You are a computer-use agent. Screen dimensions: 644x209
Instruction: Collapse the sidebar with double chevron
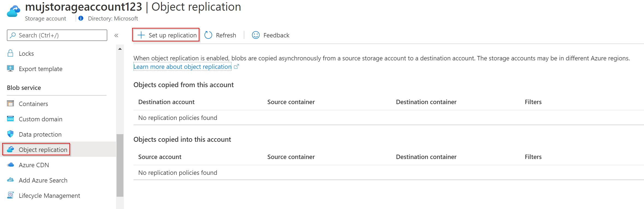click(116, 36)
